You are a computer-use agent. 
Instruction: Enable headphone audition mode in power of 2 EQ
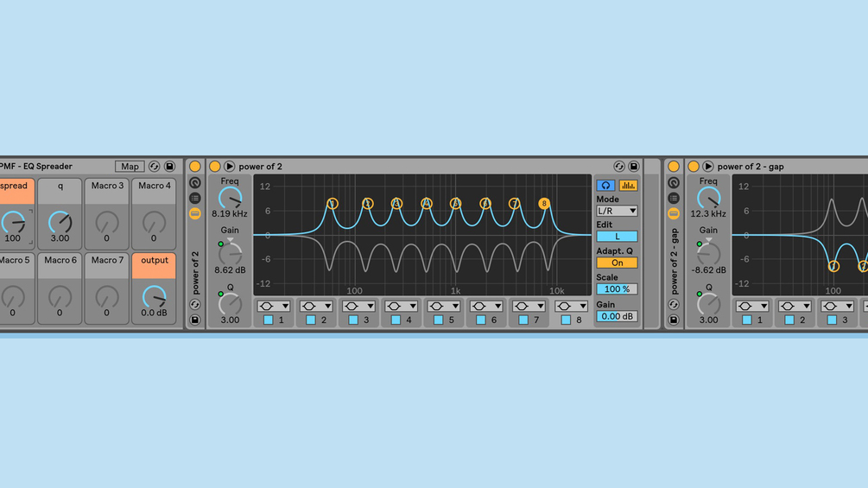605,186
